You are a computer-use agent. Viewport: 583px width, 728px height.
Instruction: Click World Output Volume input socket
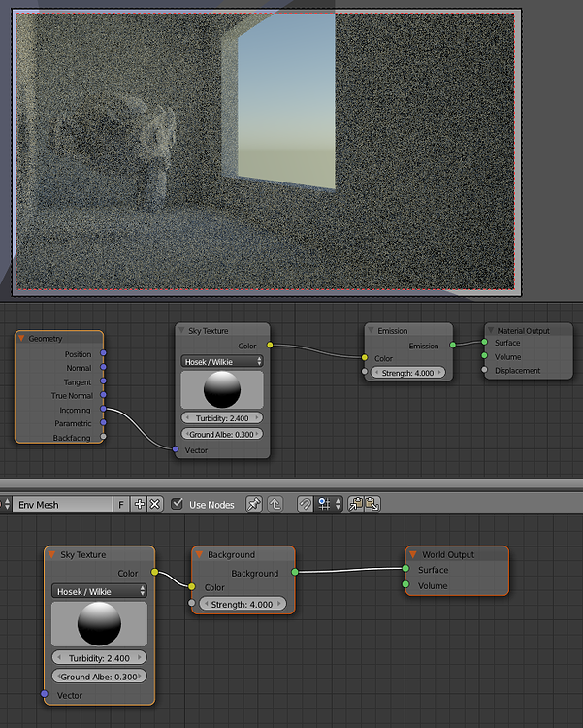(x=405, y=584)
